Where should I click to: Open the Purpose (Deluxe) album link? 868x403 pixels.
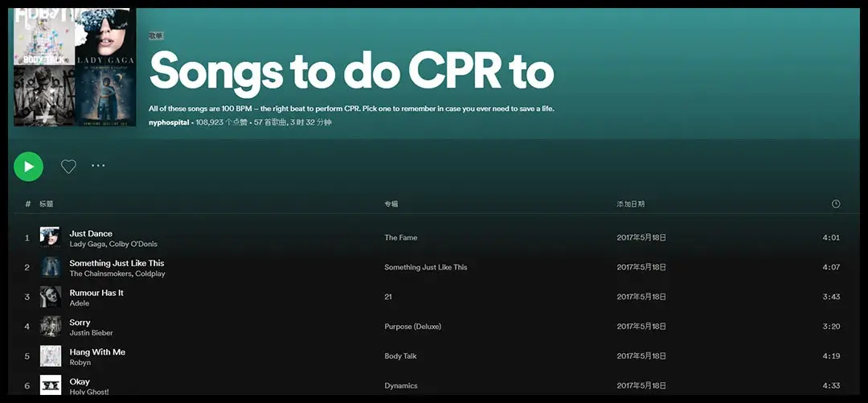pyautogui.click(x=413, y=327)
